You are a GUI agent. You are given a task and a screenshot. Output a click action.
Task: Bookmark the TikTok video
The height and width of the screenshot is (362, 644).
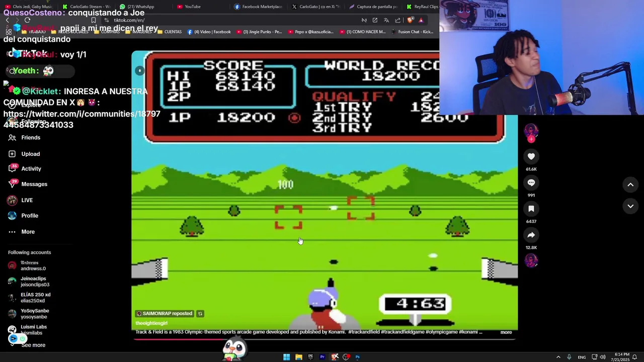point(531,209)
